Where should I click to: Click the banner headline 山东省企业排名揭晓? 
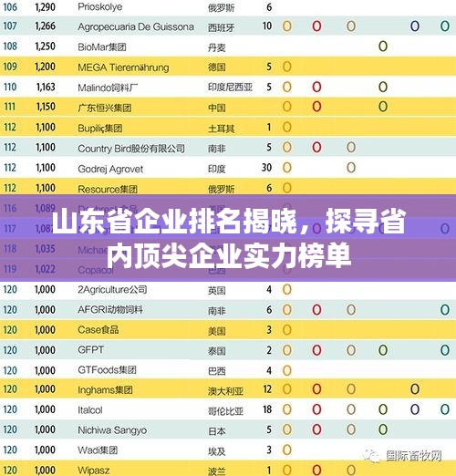click(x=175, y=222)
